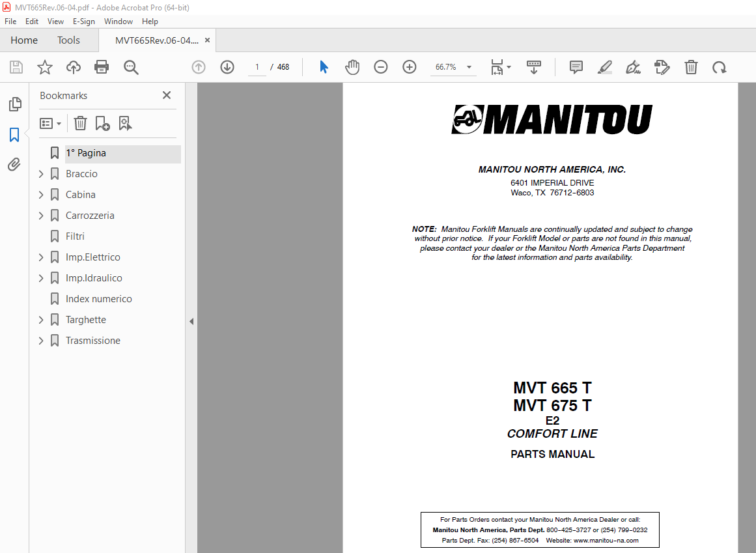The image size is (756, 553).
Task: Close the MVT665Rev.06-04 document tab
Action: (x=207, y=40)
